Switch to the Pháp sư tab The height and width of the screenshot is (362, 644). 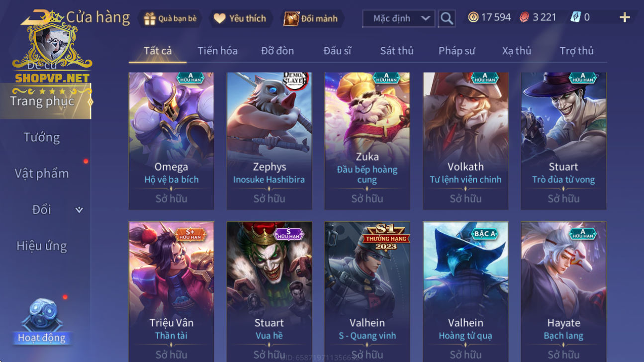pyautogui.click(x=457, y=51)
